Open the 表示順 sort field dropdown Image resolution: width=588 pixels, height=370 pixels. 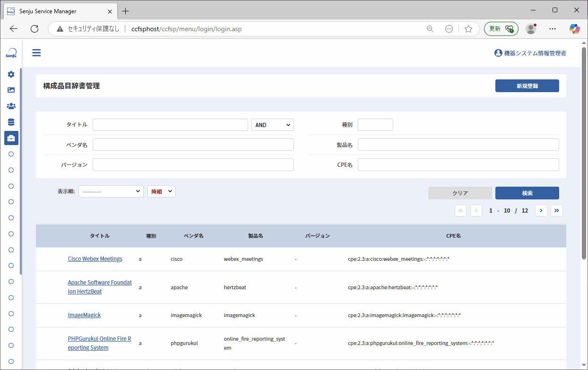click(111, 191)
